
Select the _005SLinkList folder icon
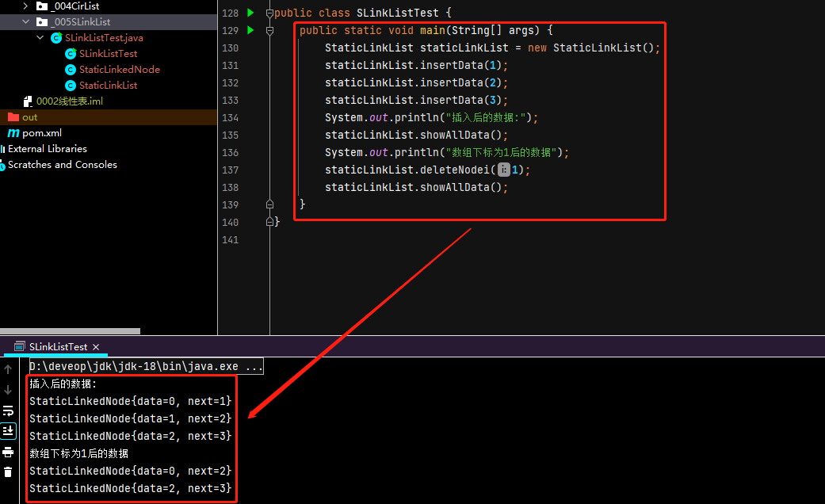tap(42, 21)
